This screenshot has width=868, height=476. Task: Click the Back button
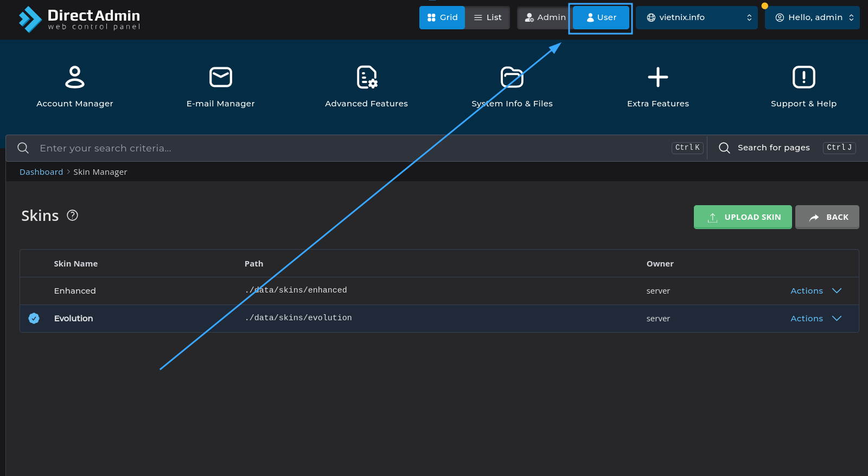tap(827, 217)
